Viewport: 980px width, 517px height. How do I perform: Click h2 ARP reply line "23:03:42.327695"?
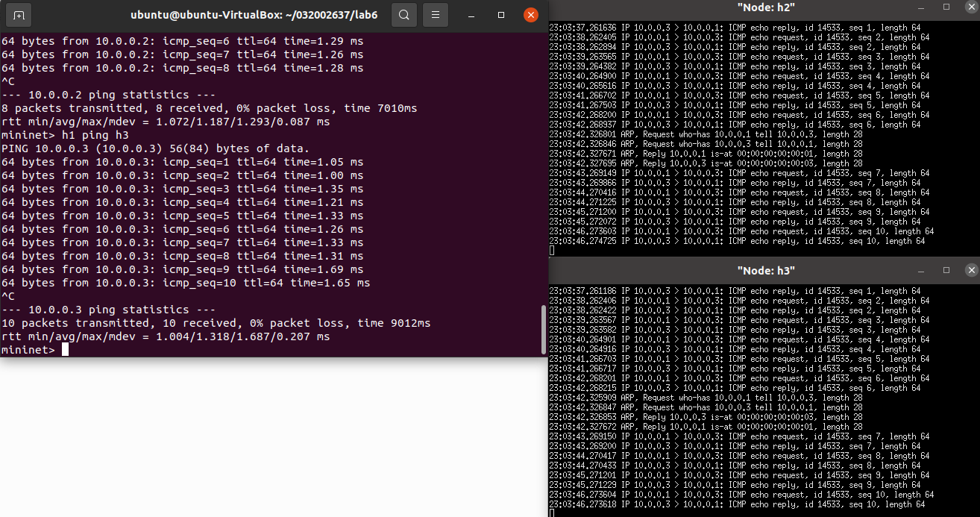pyautogui.click(x=706, y=163)
